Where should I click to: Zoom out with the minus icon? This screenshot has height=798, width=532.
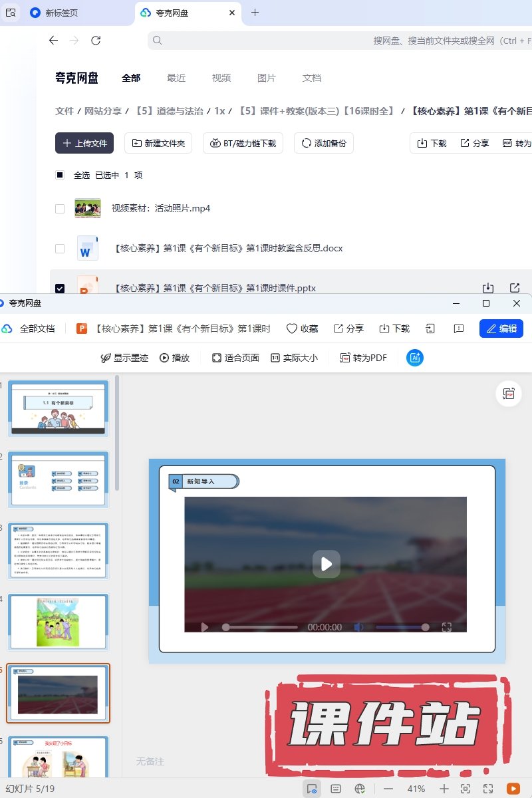pyautogui.click(x=388, y=789)
